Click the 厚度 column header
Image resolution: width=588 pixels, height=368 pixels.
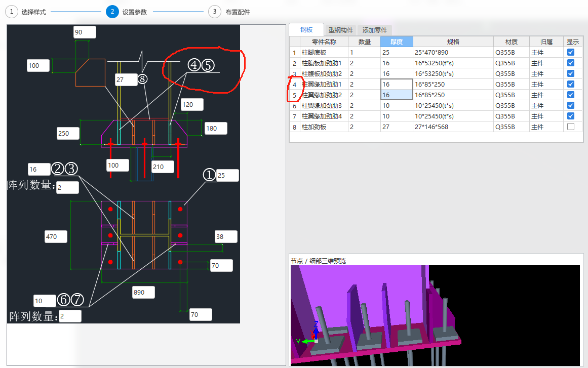pyautogui.click(x=397, y=42)
